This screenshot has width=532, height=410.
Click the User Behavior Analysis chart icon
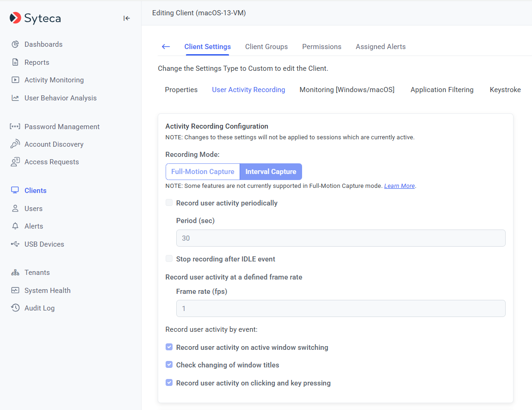tap(15, 98)
